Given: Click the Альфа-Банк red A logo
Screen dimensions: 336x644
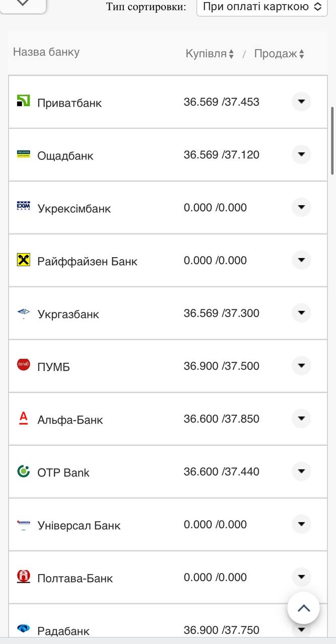Looking at the screenshot, I should (x=24, y=418).
